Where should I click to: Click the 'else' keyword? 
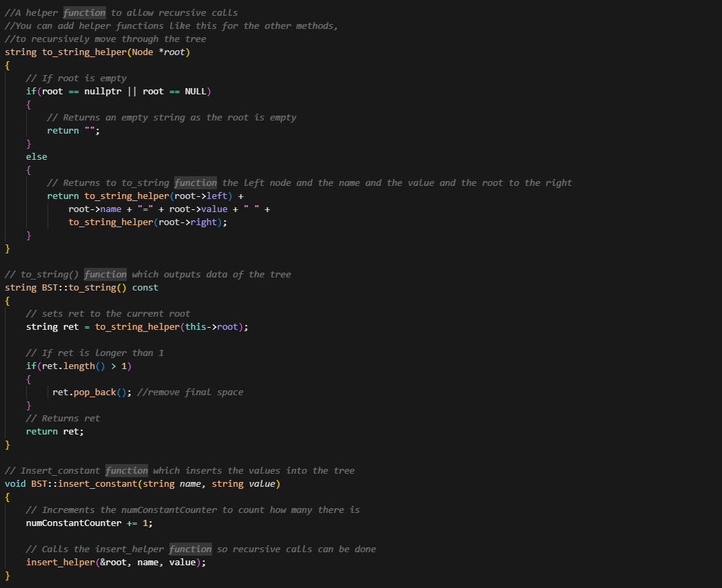(37, 156)
